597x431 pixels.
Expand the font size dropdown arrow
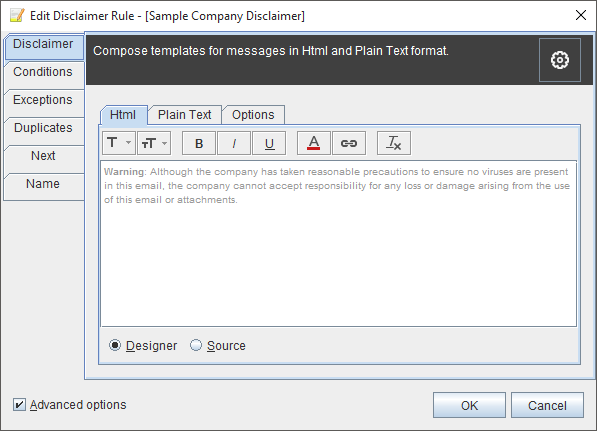tap(164, 143)
